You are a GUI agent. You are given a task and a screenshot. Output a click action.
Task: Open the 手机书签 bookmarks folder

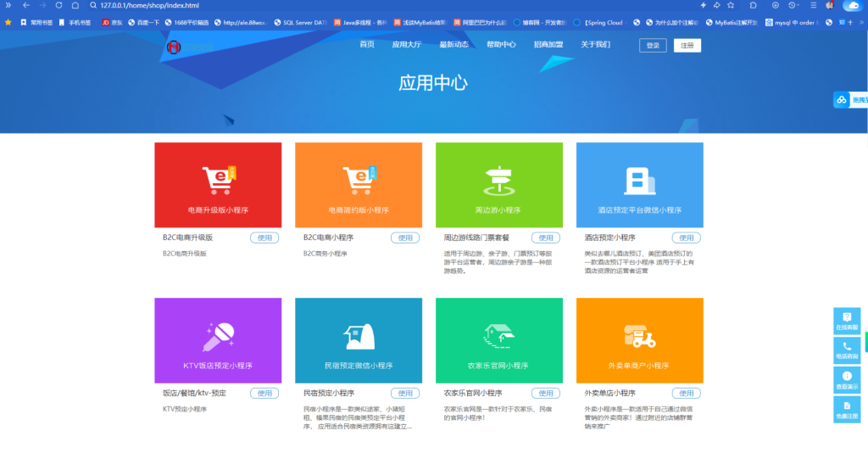75,23
